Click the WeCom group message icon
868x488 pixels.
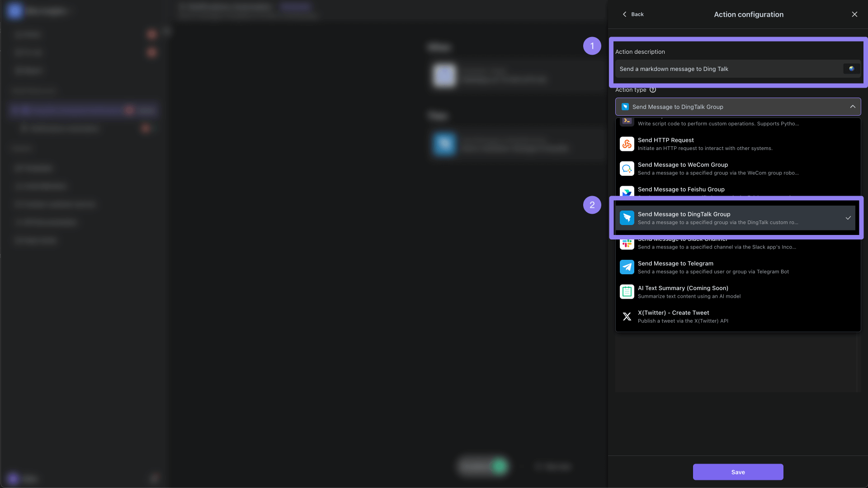tap(627, 168)
